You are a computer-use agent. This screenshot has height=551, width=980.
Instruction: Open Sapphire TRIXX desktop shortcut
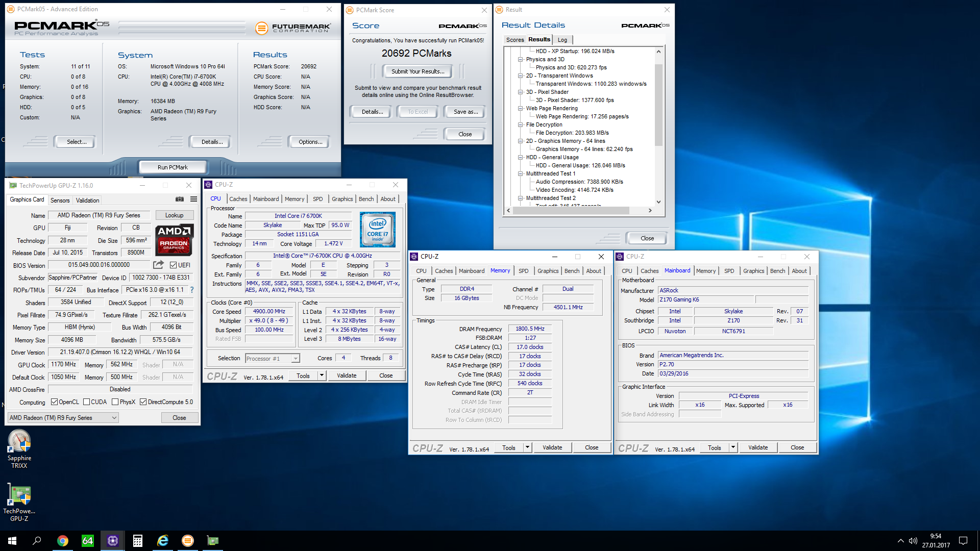coord(19,449)
